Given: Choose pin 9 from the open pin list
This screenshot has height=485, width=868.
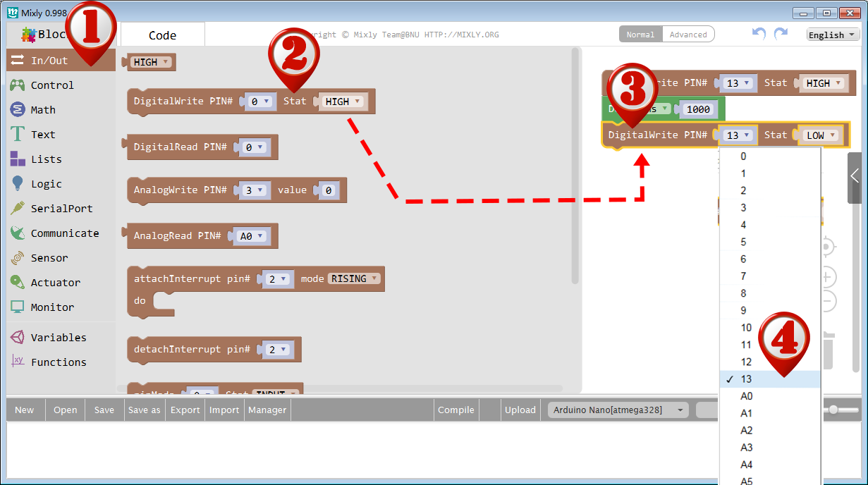Looking at the screenshot, I should (x=770, y=310).
